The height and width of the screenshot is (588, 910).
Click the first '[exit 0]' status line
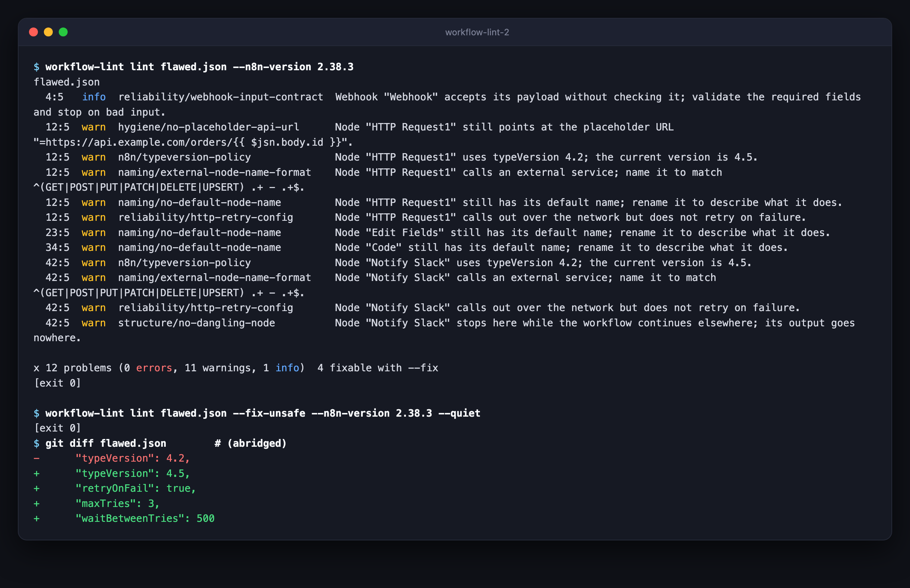click(58, 383)
